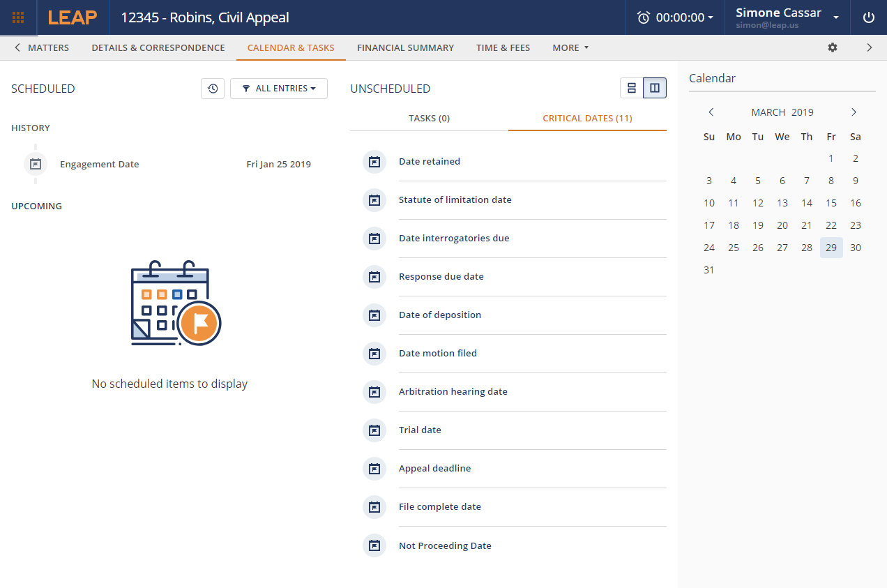887x588 pixels.
Task: Open Simone Cassar user menu
Action: coord(787,17)
